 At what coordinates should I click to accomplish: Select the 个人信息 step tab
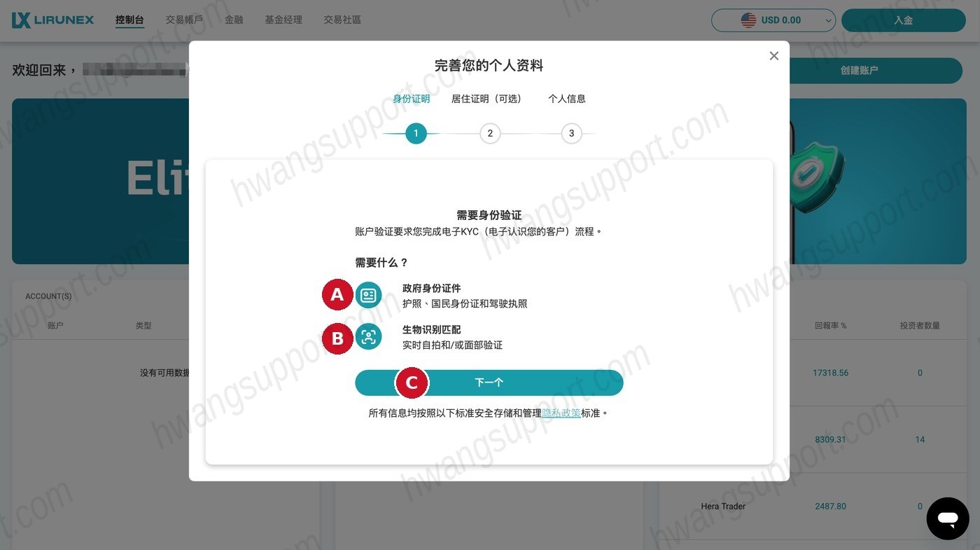pyautogui.click(x=567, y=99)
